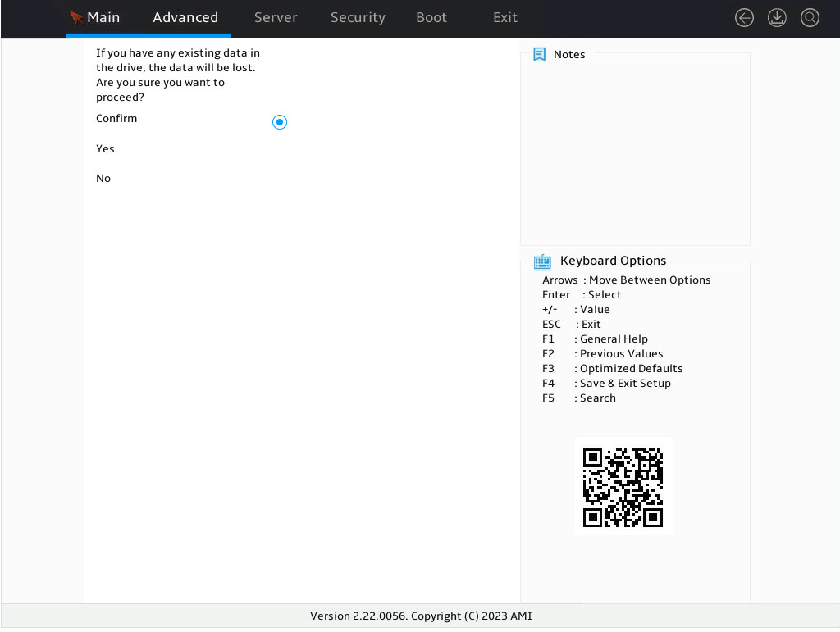Click the Notes panel icon
This screenshot has width=840, height=632.
point(540,54)
